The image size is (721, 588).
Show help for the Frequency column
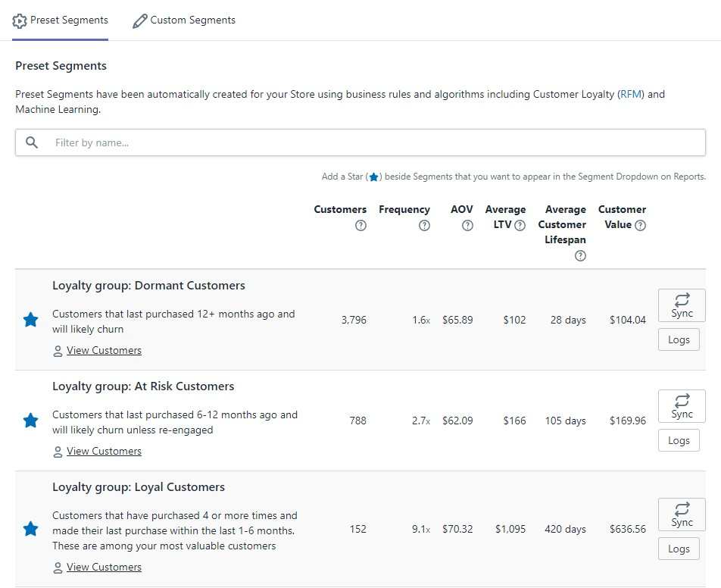(424, 226)
